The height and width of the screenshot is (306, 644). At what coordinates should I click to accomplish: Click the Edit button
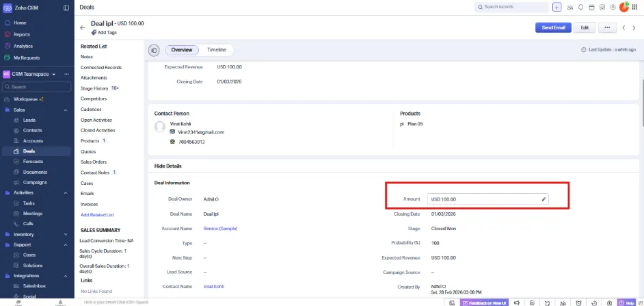click(585, 27)
